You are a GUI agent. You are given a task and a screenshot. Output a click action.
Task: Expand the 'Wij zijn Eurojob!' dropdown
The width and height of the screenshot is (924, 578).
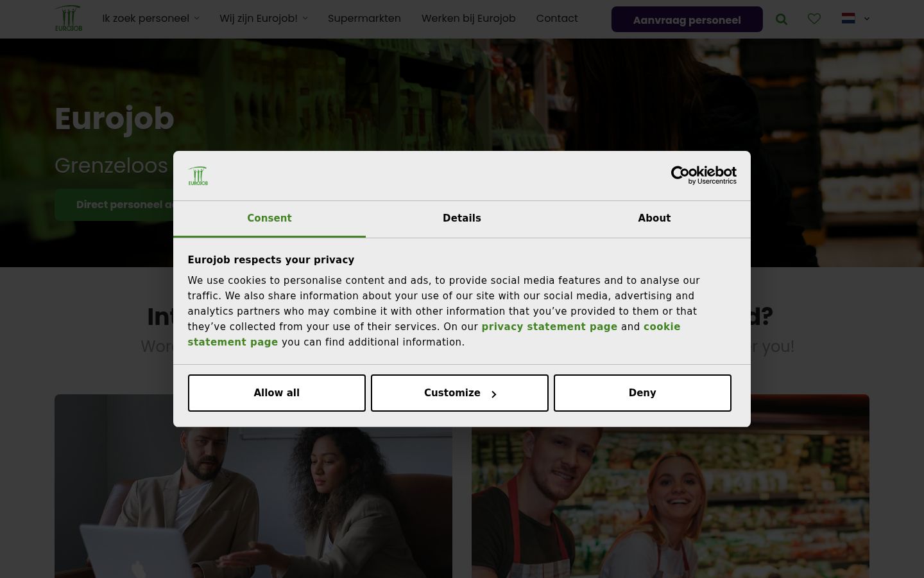[x=264, y=19]
